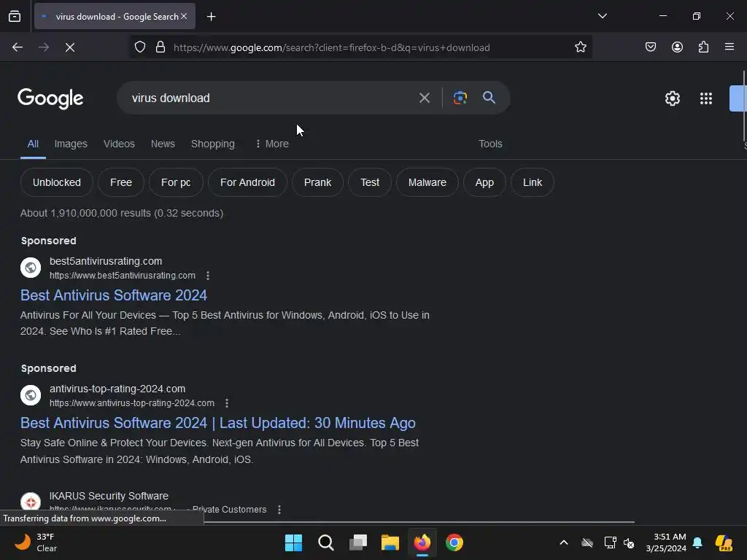
Task: Open notifications bell in system tray
Action: click(697, 542)
